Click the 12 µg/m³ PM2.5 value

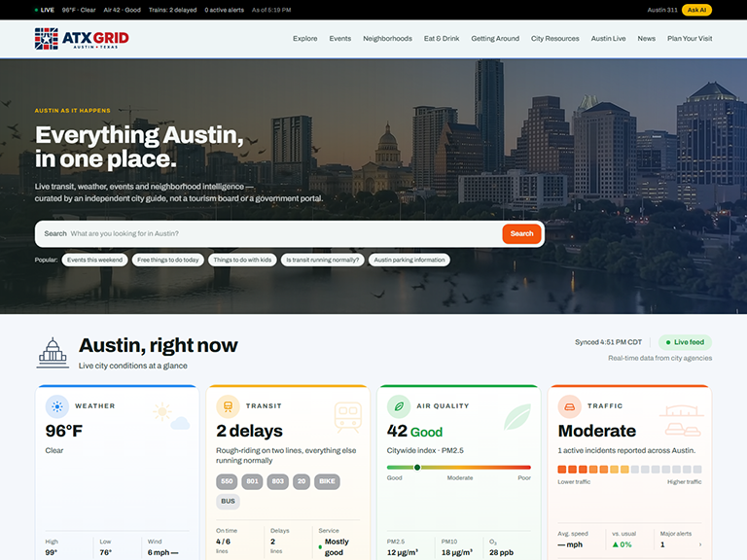click(x=403, y=553)
